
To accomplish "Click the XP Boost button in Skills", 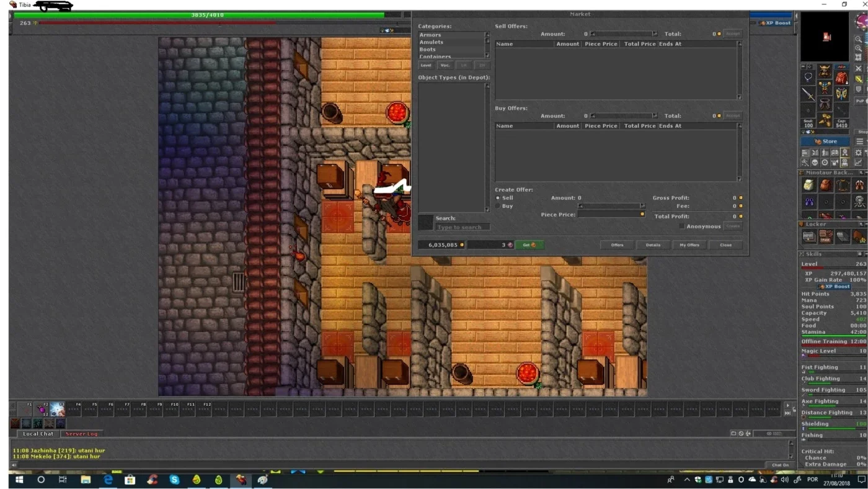I will 833,287.
